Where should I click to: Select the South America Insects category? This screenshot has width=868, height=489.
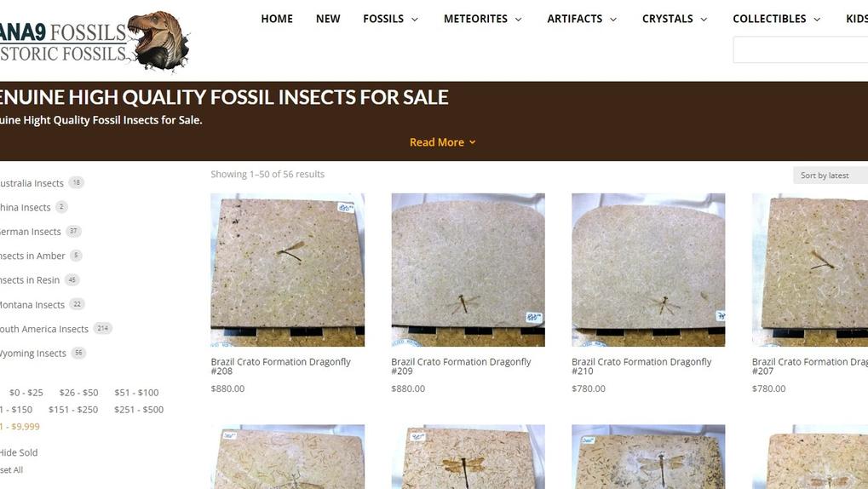coord(44,329)
